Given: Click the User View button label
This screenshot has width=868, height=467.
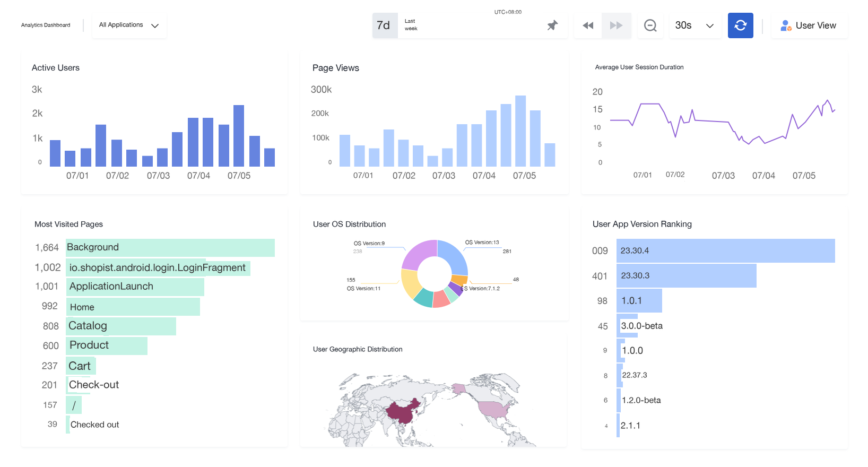Looking at the screenshot, I should (815, 25).
